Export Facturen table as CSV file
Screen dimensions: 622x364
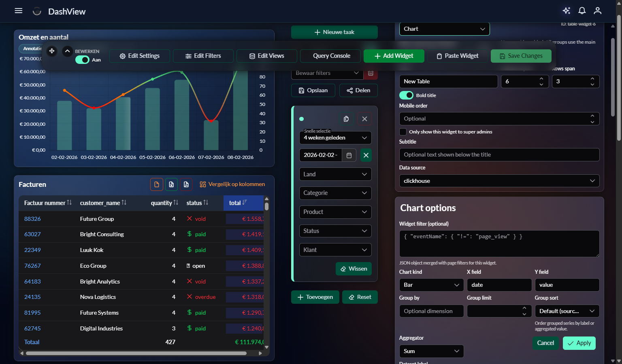tap(157, 184)
